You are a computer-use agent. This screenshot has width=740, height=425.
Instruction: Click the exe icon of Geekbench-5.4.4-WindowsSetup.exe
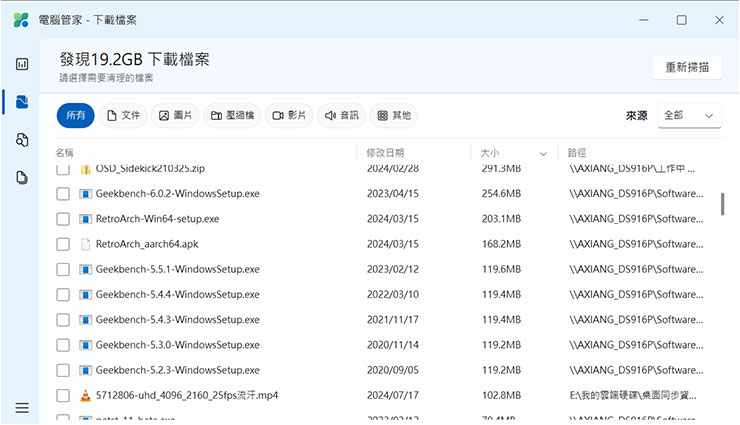(x=85, y=295)
